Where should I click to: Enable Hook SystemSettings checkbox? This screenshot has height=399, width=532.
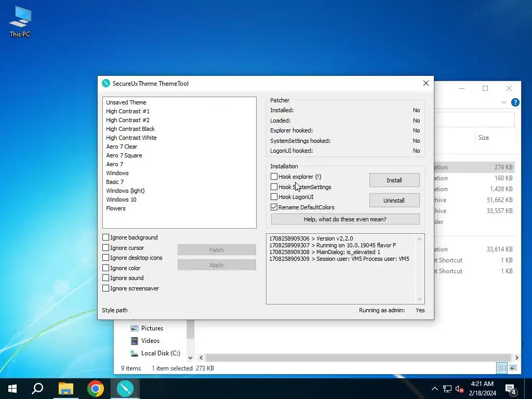[274, 187]
